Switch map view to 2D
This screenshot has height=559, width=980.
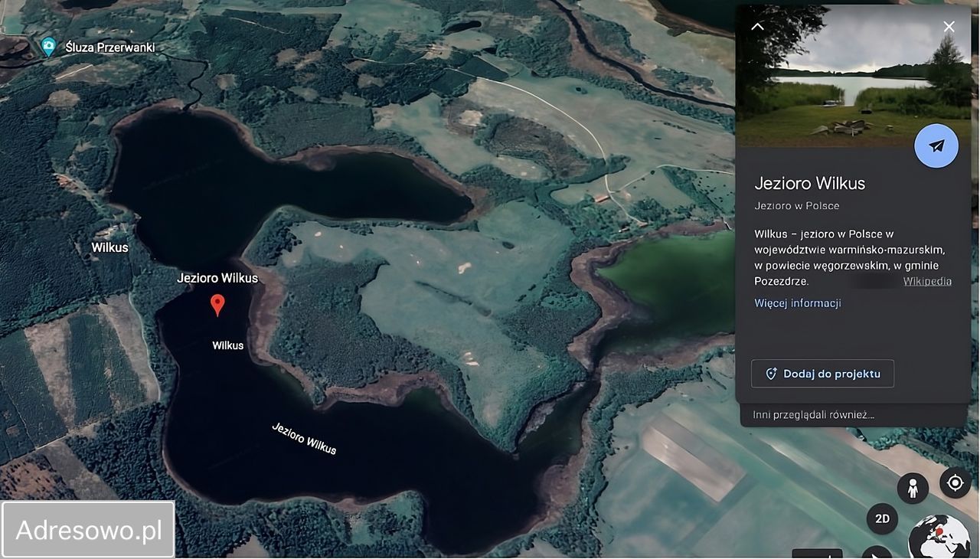click(882, 518)
